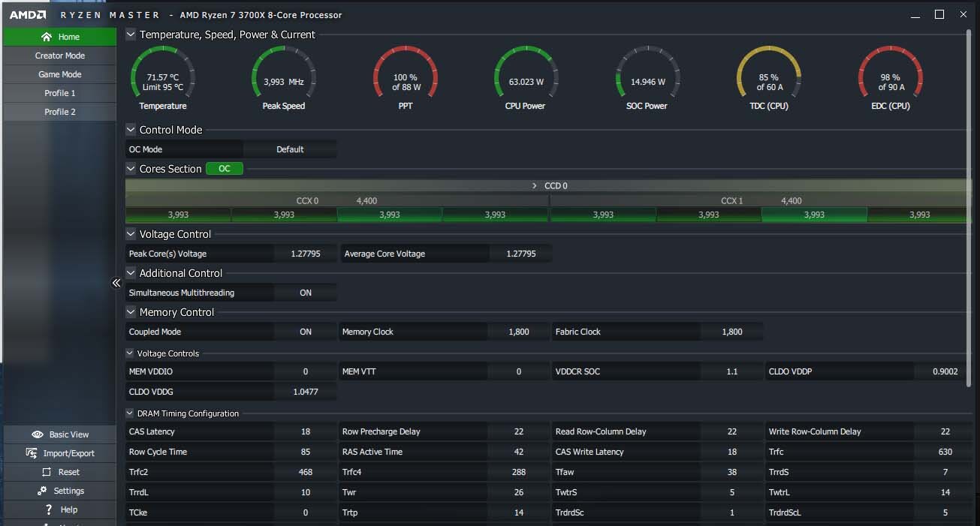Image resolution: width=980 pixels, height=526 pixels.
Task: Collapse the Memory Control section
Action: coord(131,312)
